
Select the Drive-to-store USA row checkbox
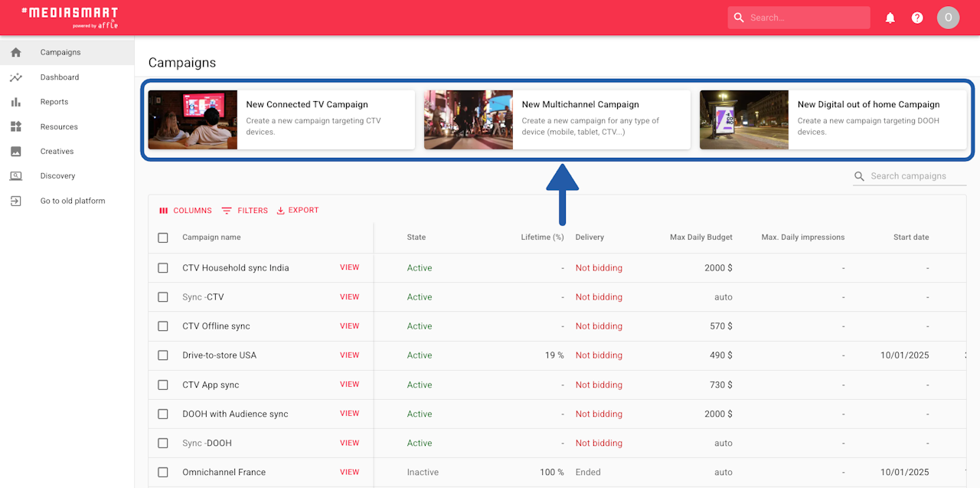(x=163, y=355)
